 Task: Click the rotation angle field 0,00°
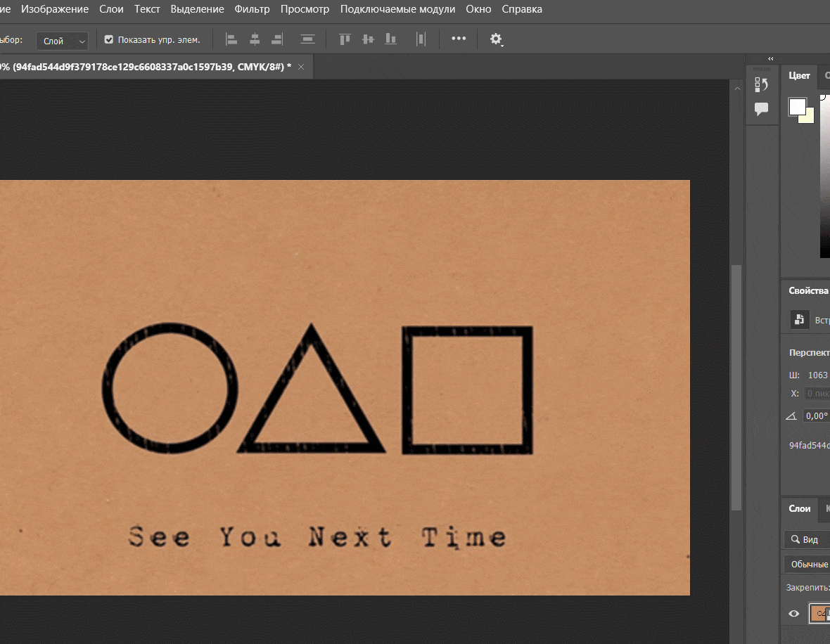pyautogui.click(x=816, y=416)
